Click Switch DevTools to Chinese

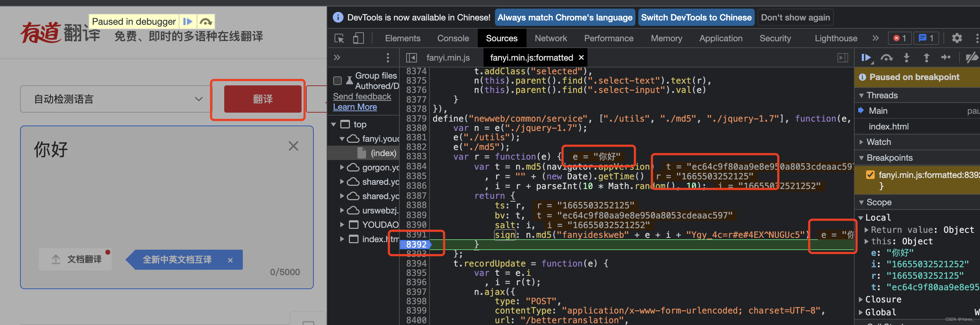tap(696, 17)
